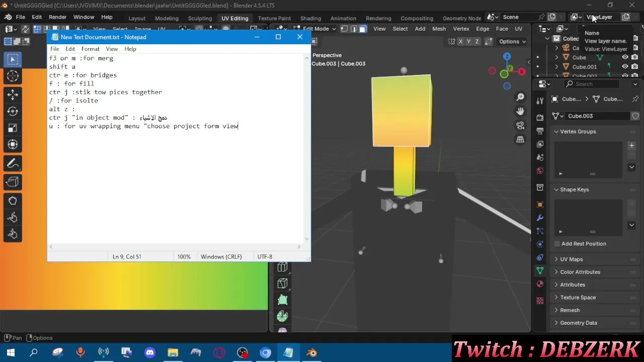644x362 pixels.
Task: Enable vertex select mode in 3D viewport
Action: pyautogui.click(x=345, y=29)
